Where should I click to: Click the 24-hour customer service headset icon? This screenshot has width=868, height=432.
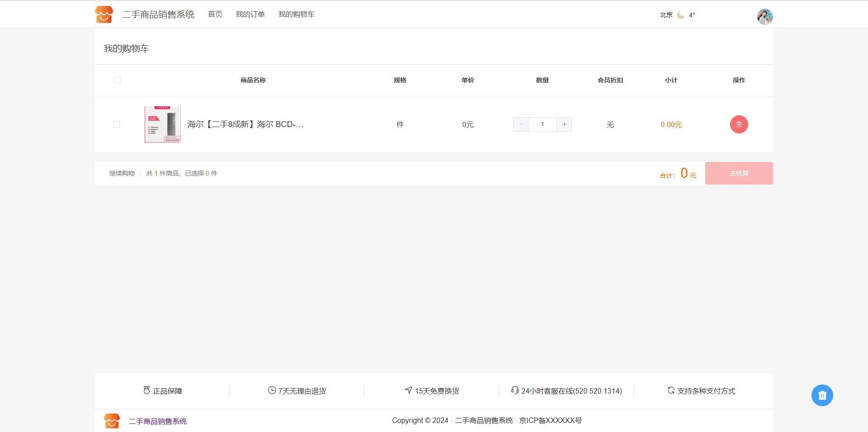click(514, 390)
